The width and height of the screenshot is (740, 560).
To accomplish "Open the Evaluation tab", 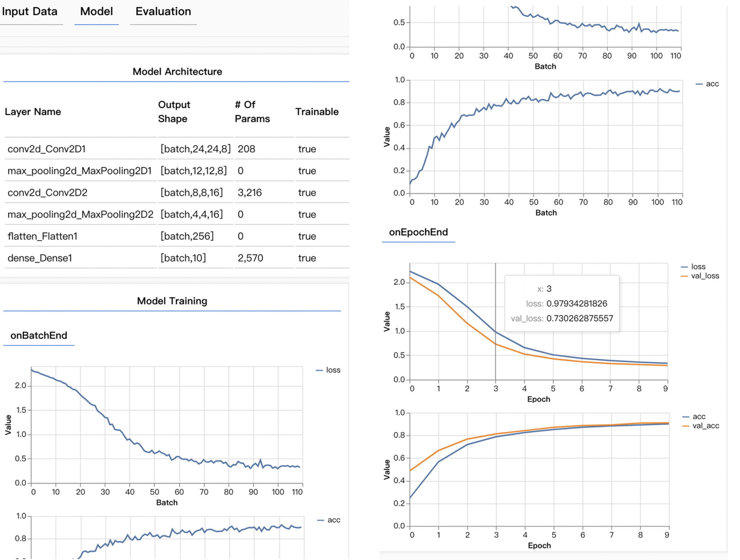I will point(163,11).
